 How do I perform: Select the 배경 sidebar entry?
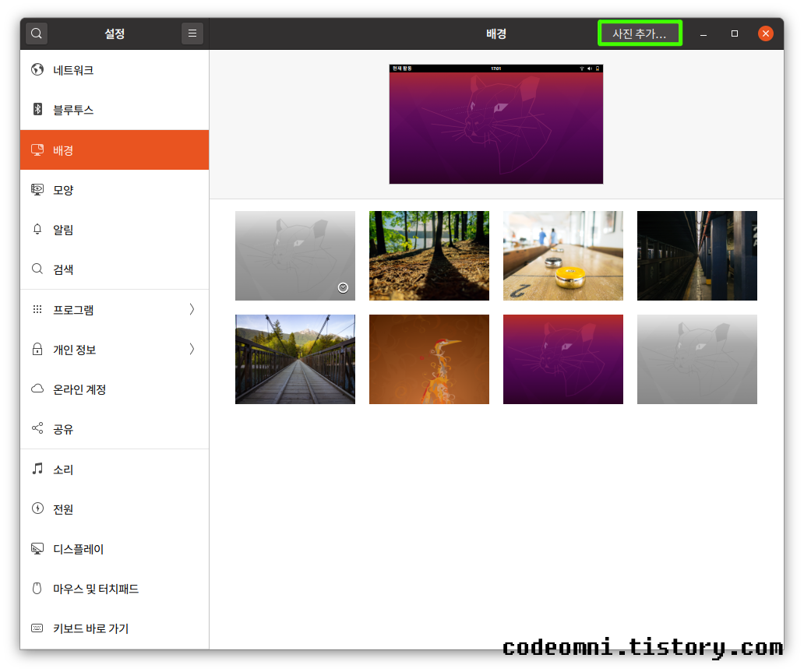tap(115, 150)
